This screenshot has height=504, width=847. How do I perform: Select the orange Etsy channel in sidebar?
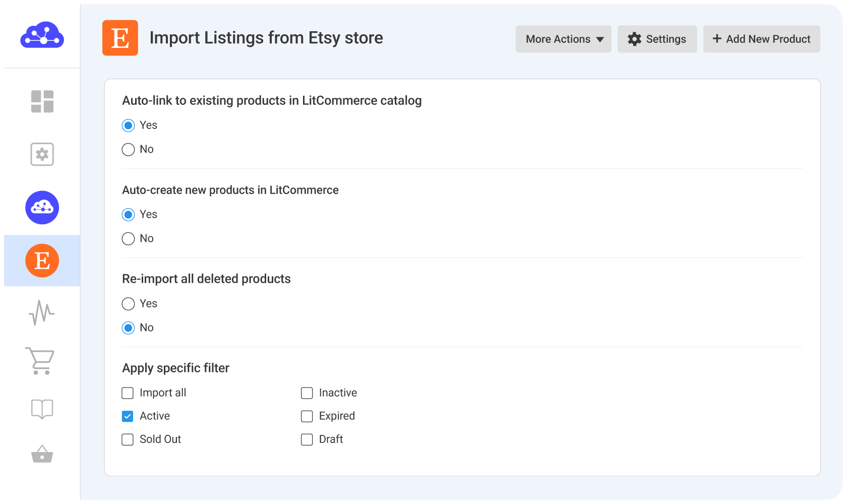tap(42, 261)
